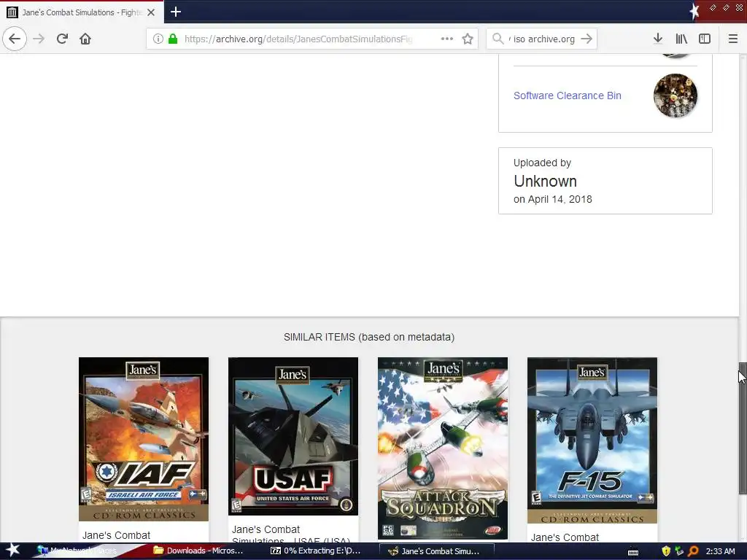The image size is (747, 560).
Task: Switch to Downloads folder taskbar window
Action: pyautogui.click(x=198, y=551)
